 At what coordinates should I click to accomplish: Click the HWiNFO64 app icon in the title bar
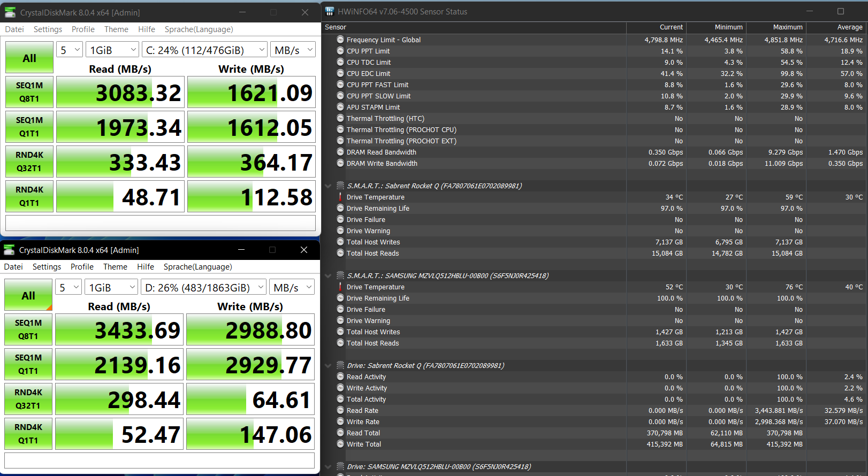point(329,11)
